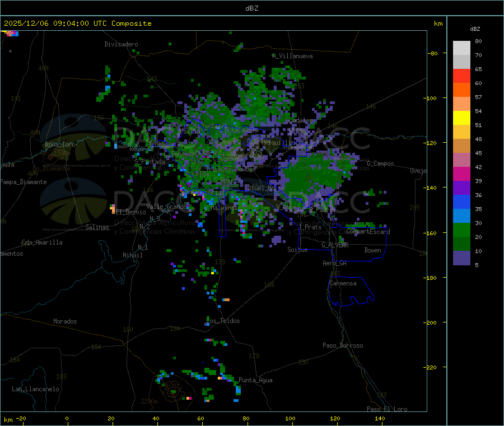Pick the dusty pink 45 dBZ legend swatch

(x=461, y=160)
